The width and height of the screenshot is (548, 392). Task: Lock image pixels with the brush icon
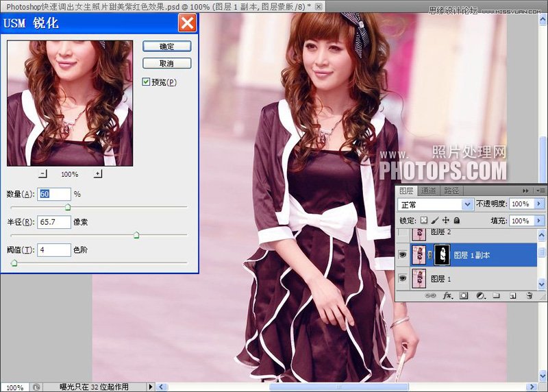pos(435,220)
